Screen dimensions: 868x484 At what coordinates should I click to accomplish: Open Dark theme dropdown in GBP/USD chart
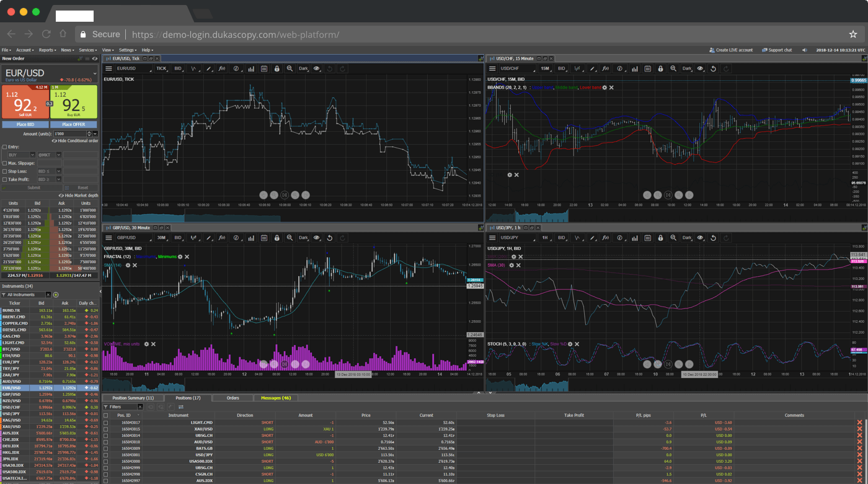[x=304, y=238]
